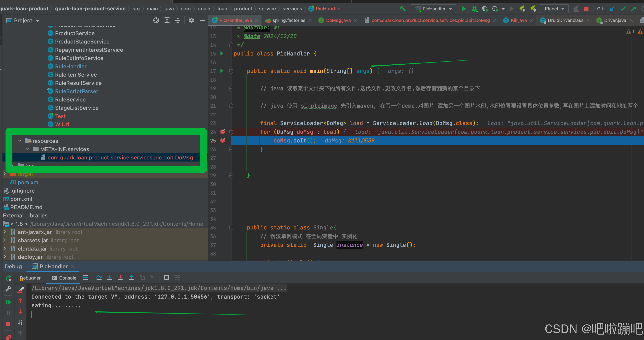This screenshot has width=644, height=340.
Task: Open Evaluate Expression calculator icon
Action: click(167, 277)
